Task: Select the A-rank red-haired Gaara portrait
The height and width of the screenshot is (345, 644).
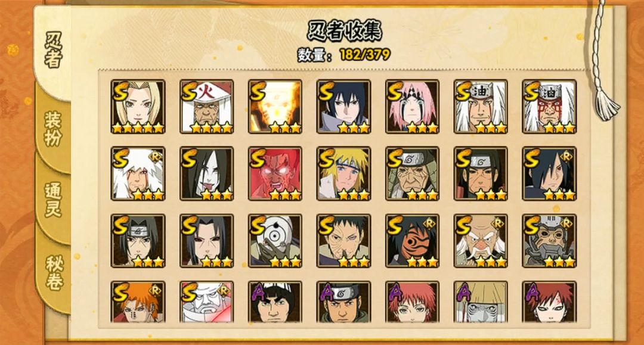Action: 550,302
